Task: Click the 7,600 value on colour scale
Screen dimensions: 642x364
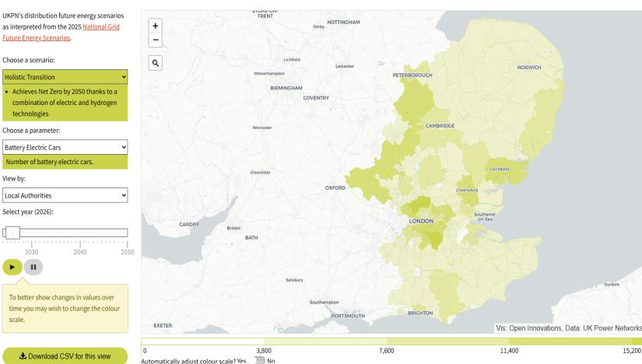Action: (x=387, y=351)
